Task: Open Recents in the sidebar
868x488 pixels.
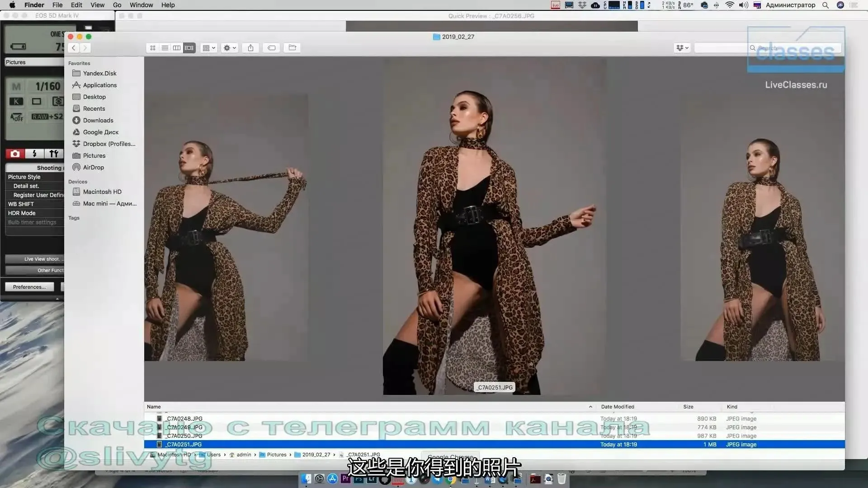Action: coord(94,108)
